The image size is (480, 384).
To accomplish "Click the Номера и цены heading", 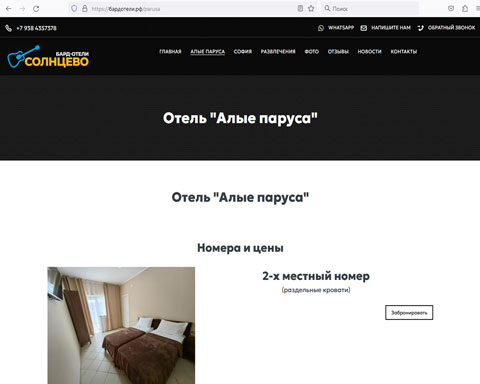I will [x=240, y=248].
